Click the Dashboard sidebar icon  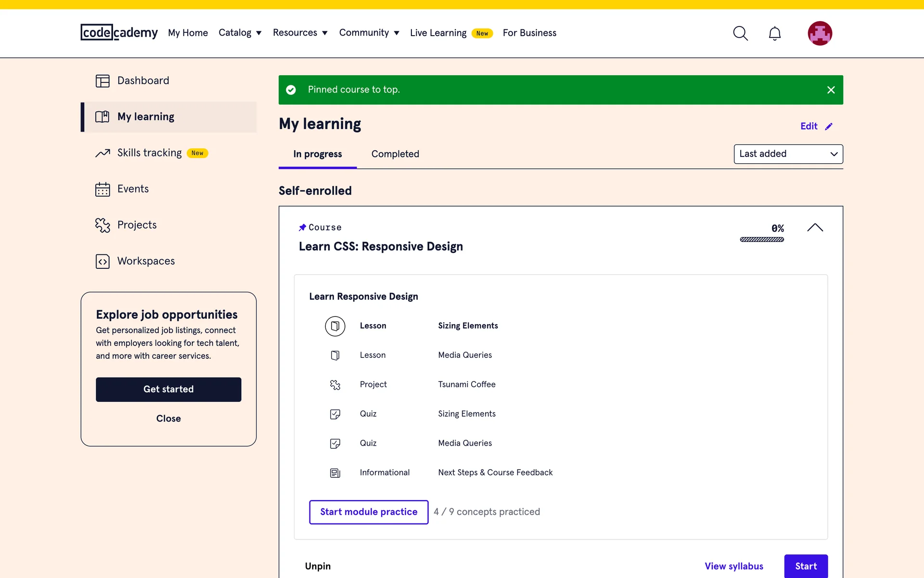pos(103,81)
